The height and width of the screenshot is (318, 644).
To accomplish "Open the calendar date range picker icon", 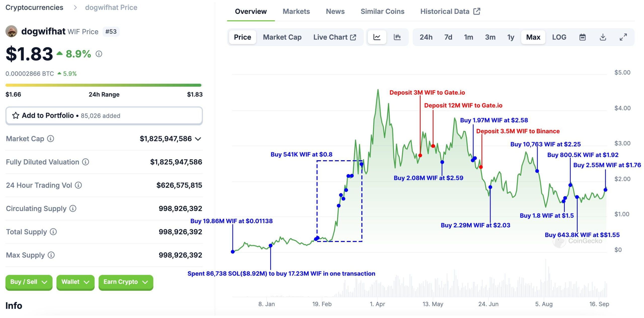I will pyautogui.click(x=582, y=37).
